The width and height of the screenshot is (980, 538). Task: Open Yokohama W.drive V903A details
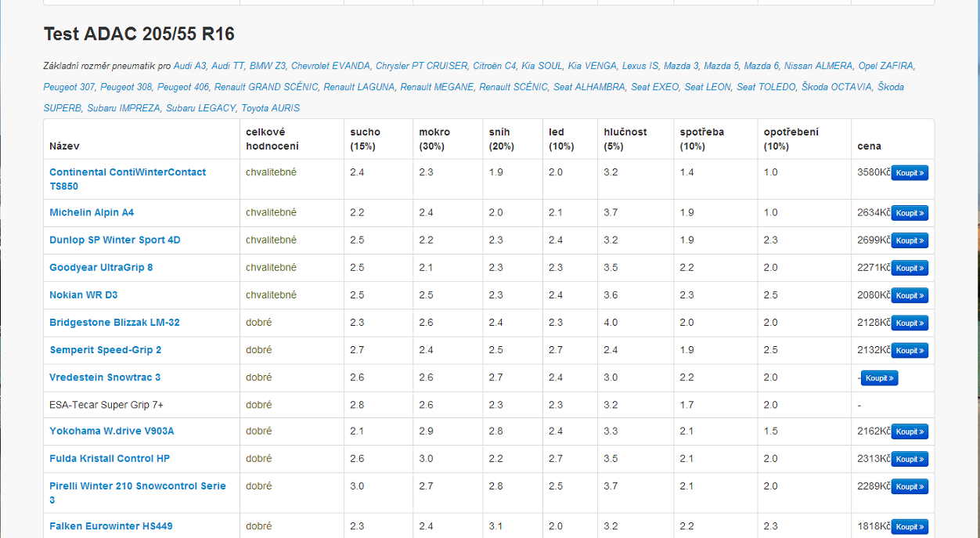[x=111, y=431]
